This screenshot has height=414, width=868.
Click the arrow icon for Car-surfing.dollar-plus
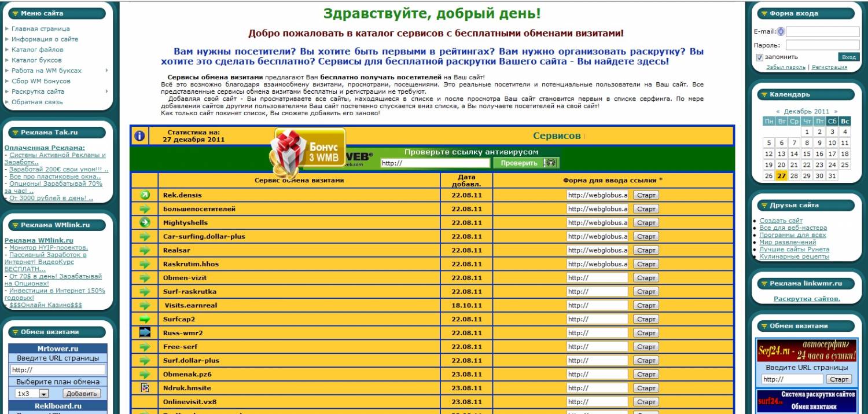coord(145,236)
